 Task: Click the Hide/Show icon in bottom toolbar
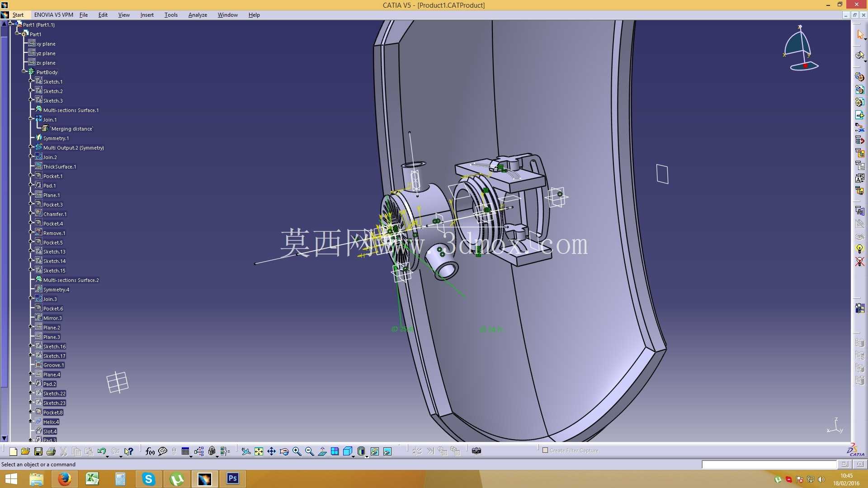pos(375,451)
